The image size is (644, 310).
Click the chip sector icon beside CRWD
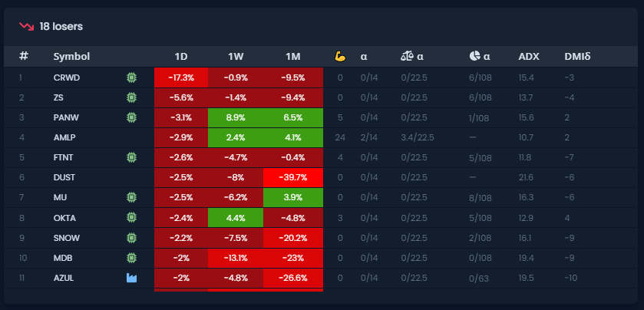point(131,77)
